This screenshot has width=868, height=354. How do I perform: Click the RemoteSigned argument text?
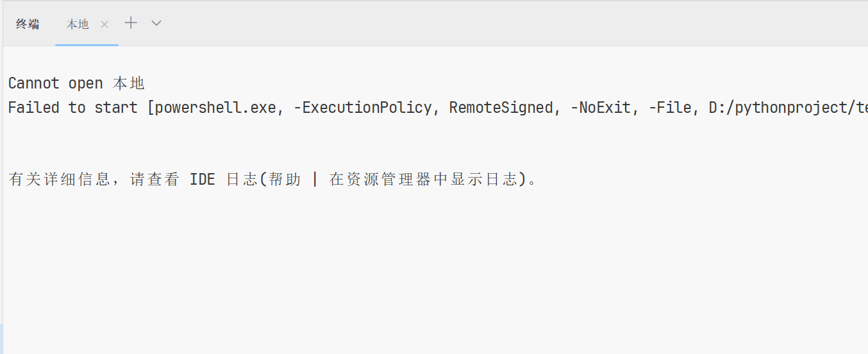pyautogui.click(x=501, y=107)
